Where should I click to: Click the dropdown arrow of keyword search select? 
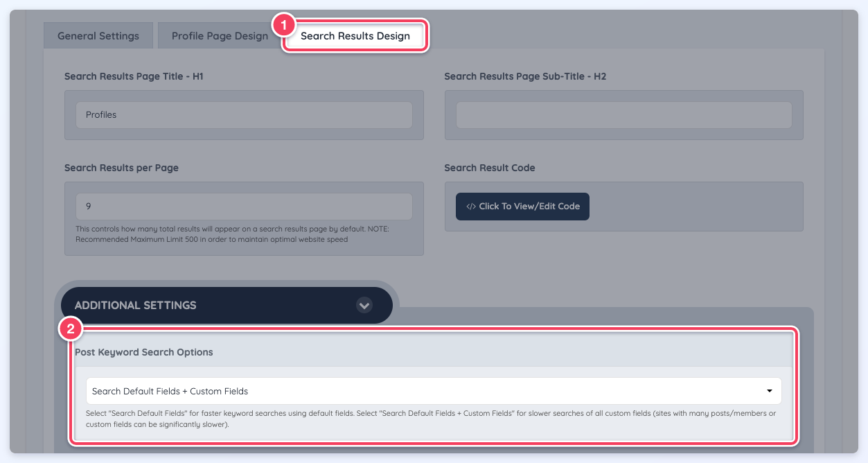pyautogui.click(x=770, y=391)
